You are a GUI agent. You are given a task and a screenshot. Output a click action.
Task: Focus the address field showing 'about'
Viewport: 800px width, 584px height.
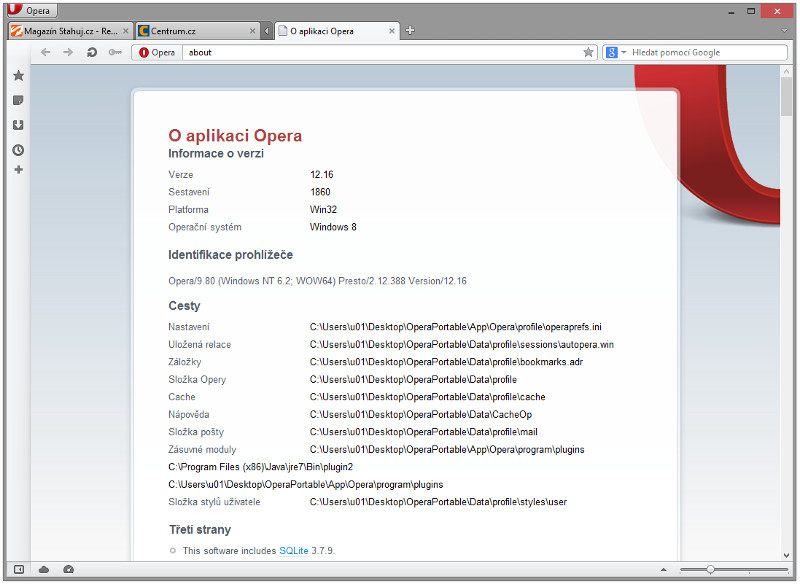(383, 53)
